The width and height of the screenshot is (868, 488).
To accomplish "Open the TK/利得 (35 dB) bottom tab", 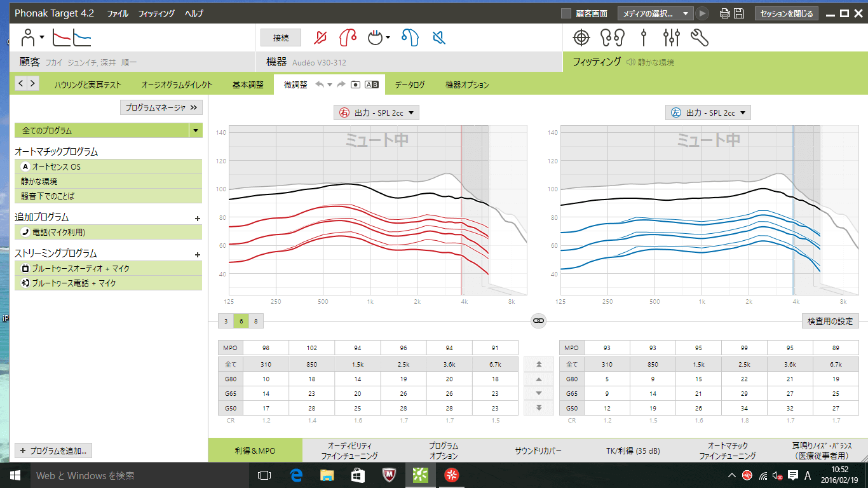I will pyautogui.click(x=633, y=451).
